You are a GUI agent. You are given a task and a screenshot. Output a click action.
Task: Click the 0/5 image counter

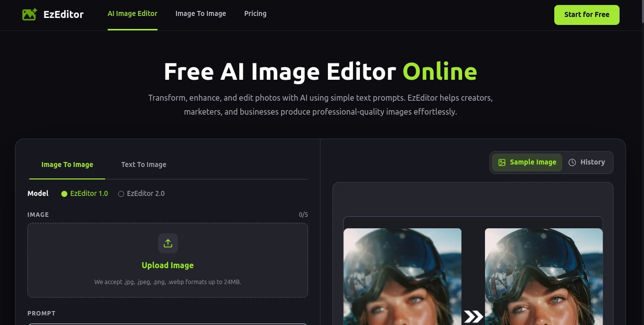[304, 215]
